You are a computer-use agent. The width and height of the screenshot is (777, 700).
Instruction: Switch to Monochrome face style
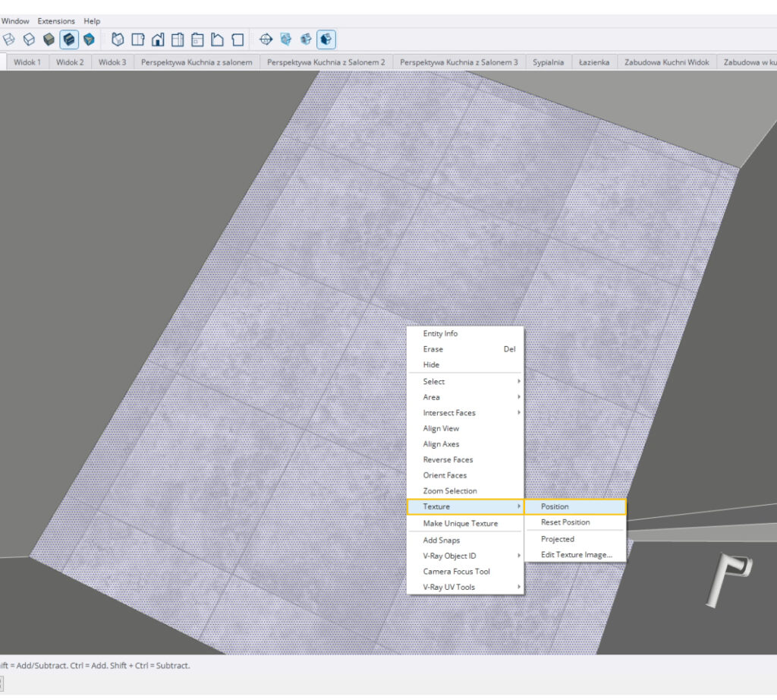coord(89,39)
